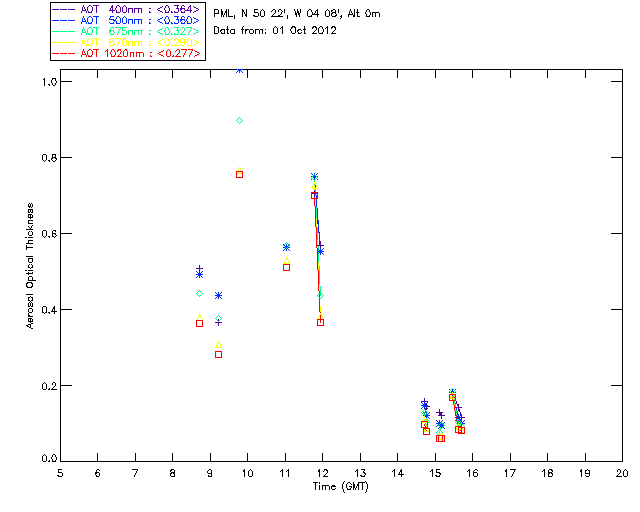
Task: Click the 1.0 y-axis tick label
Action: [49, 82]
